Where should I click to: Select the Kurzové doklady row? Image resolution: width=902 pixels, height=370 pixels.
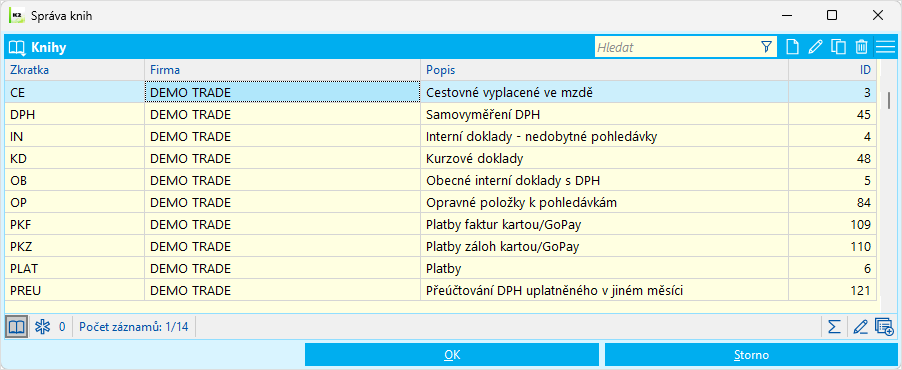(441, 158)
